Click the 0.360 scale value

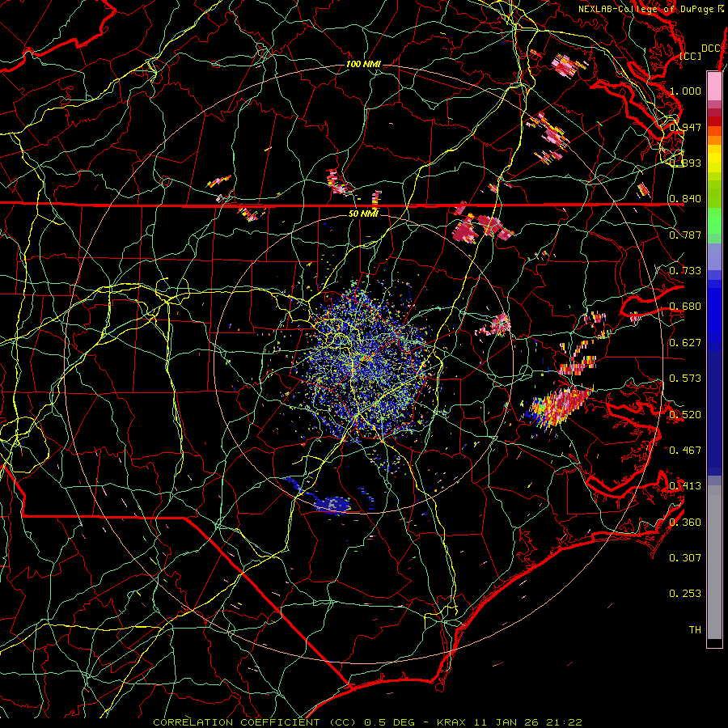tap(685, 523)
